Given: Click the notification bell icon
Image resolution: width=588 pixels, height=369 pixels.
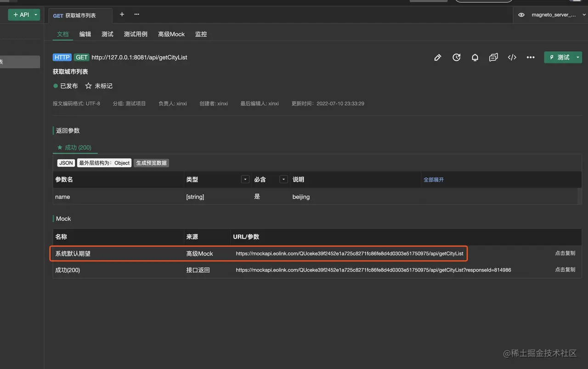Looking at the screenshot, I should (475, 57).
